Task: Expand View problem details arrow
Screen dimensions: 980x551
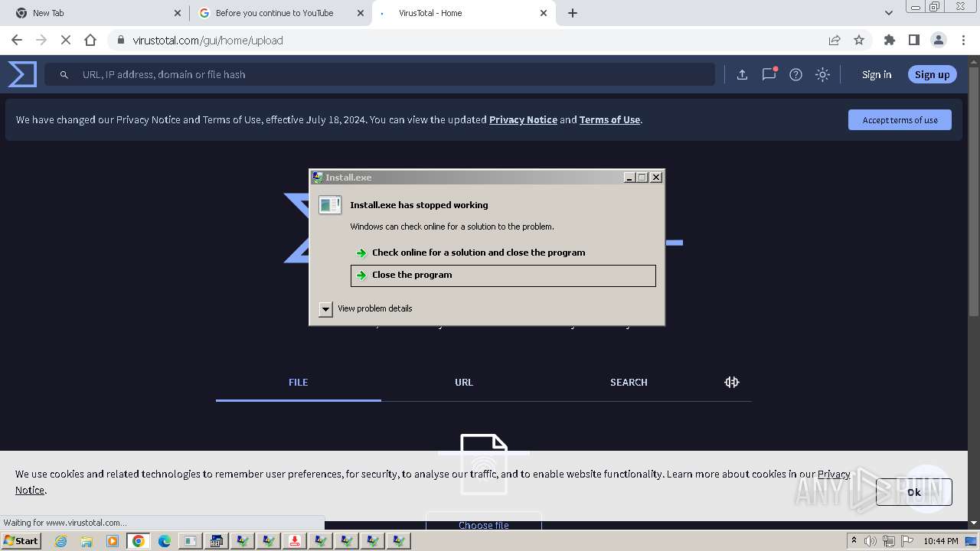Action: coord(326,308)
